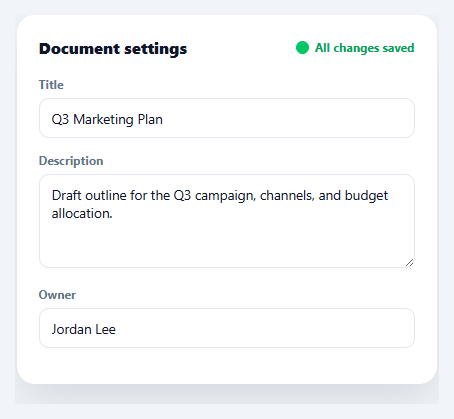Click the Description textarea resize handle
The width and height of the screenshot is (454, 419).
click(x=410, y=263)
